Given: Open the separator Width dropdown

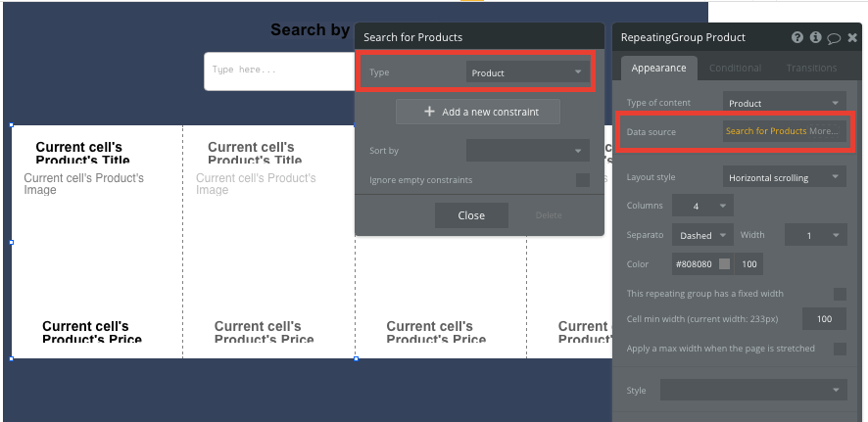Looking at the screenshot, I should [815, 235].
